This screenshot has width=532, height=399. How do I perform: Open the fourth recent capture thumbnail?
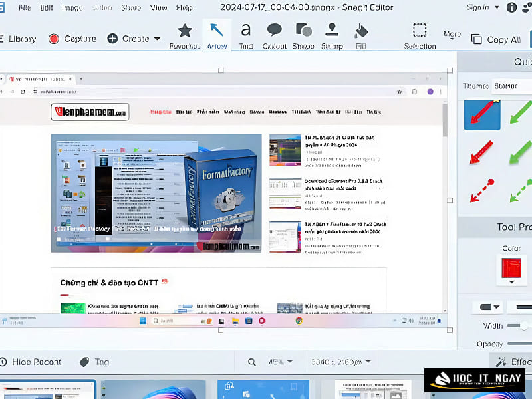coord(373,390)
